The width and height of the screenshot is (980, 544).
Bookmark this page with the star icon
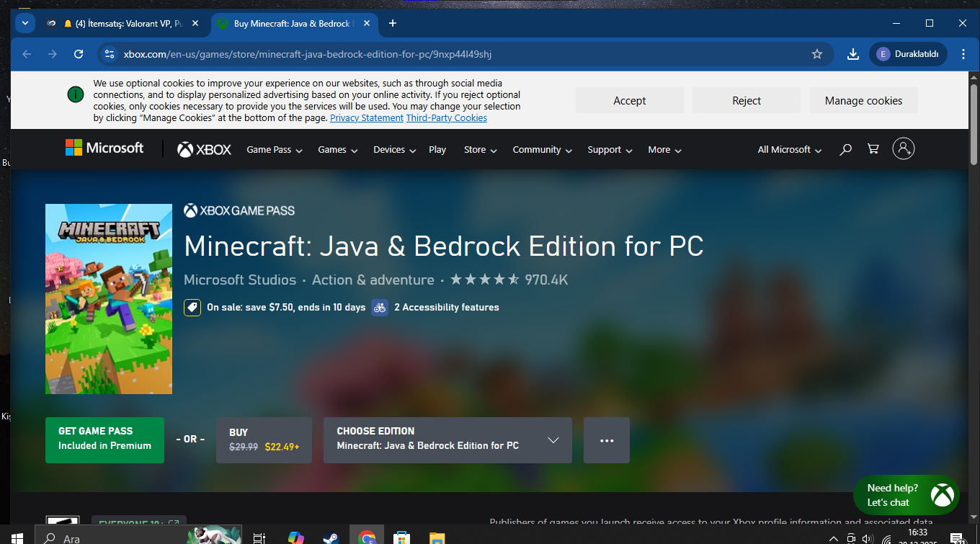(817, 54)
